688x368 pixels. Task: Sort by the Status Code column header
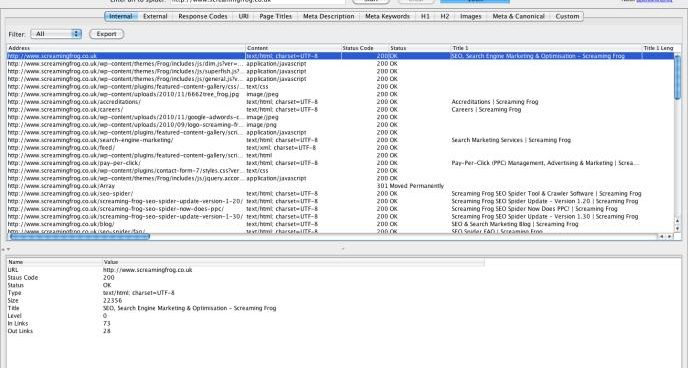[365, 48]
